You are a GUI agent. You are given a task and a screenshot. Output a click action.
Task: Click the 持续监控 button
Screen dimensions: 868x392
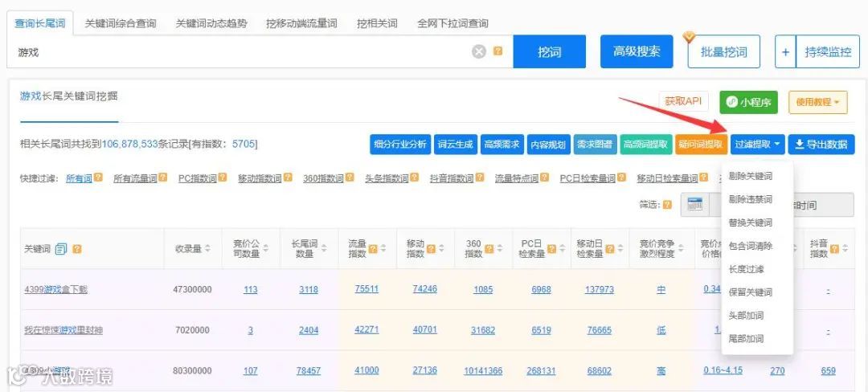[828, 52]
